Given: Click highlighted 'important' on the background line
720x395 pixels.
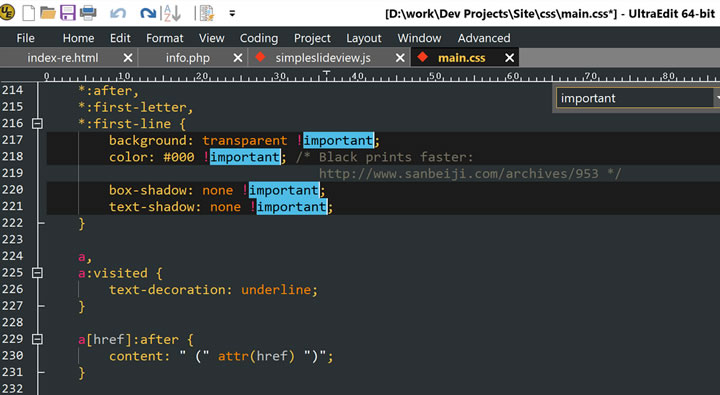Looking at the screenshot, I should [x=338, y=141].
